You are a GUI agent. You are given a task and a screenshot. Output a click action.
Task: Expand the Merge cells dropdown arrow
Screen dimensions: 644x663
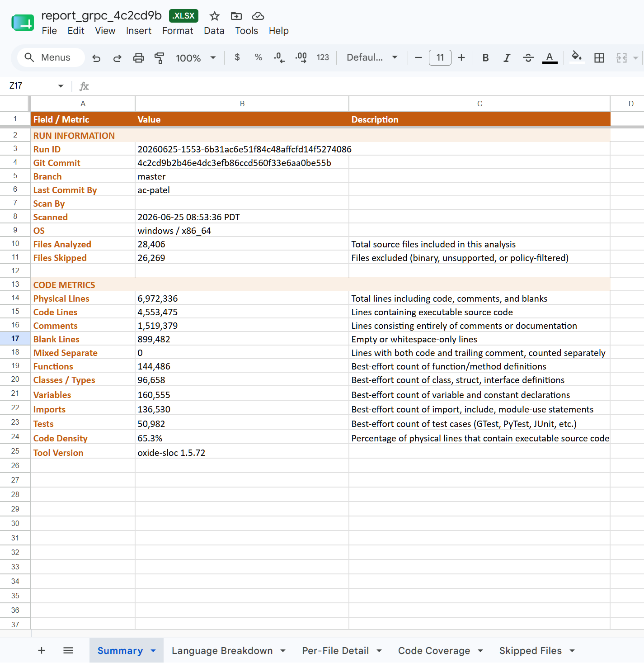(636, 58)
